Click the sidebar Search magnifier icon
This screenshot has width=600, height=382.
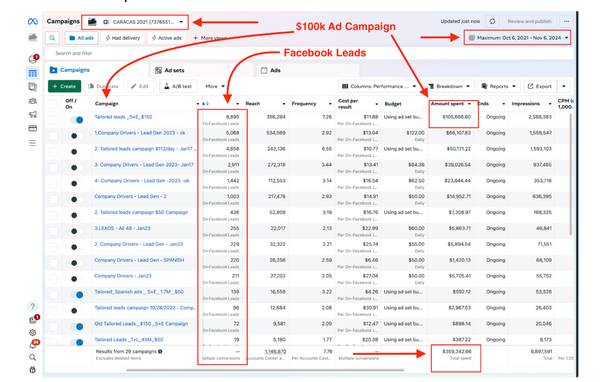tap(33, 357)
